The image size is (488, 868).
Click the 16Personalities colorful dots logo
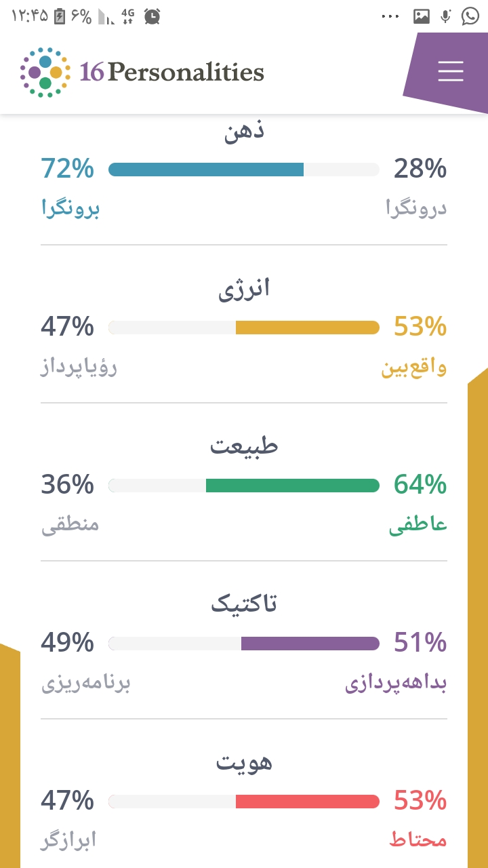tap(45, 73)
